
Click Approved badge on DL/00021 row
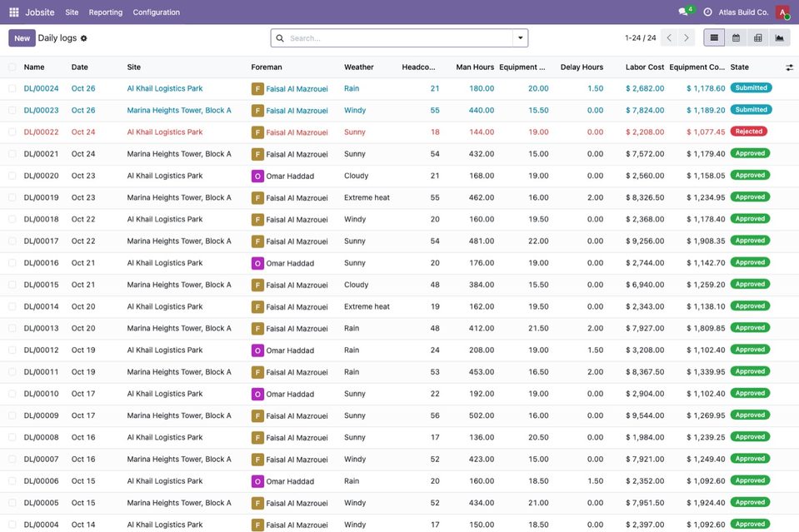click(750, 153)
